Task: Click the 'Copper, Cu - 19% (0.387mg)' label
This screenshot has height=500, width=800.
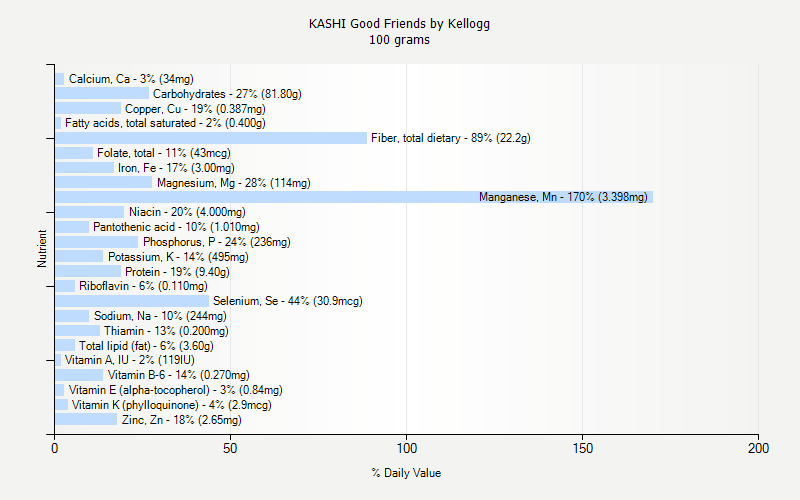Action: (195, 109)
